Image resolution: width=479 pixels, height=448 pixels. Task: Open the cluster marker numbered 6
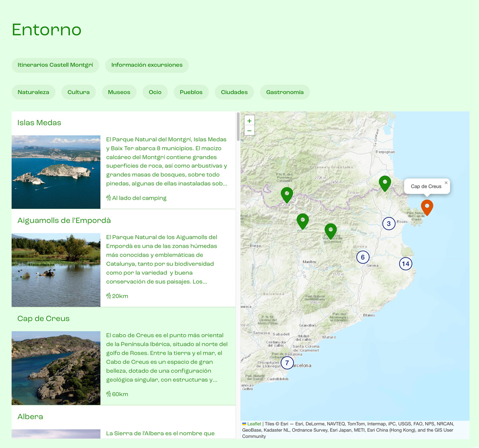click(x=363, y=257)
